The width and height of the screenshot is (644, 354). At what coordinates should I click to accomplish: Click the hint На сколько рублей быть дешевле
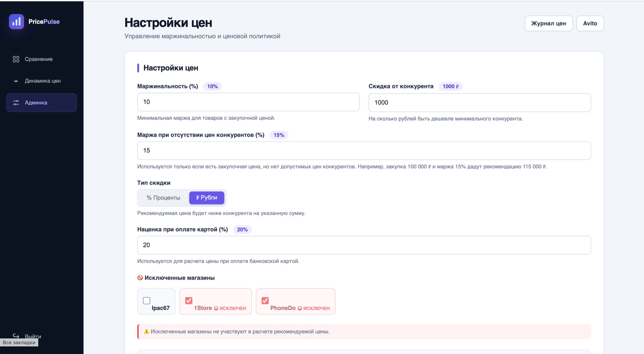pyautogui.click(x=446, y=119)
